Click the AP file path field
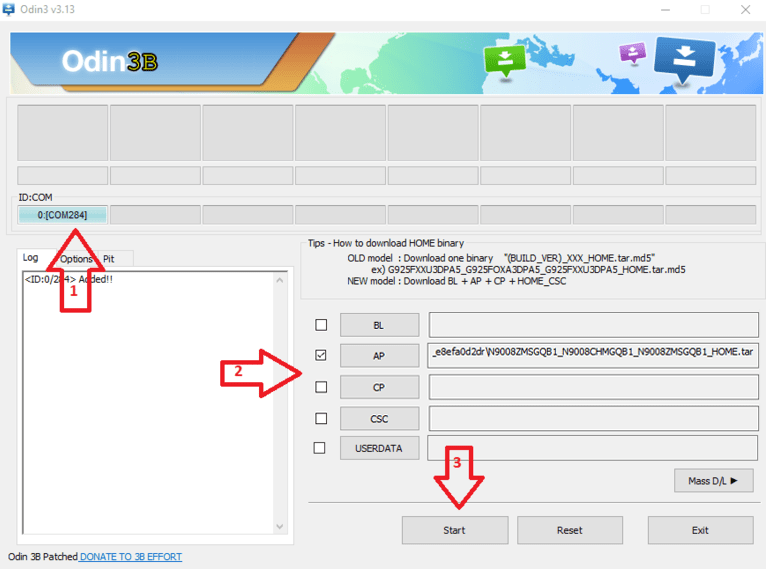 tap(593, 355)
